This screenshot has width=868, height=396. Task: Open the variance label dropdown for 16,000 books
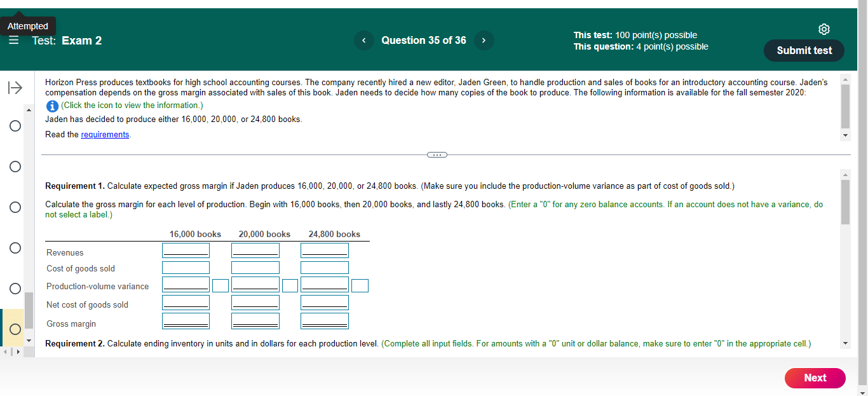pyautogui.click(x=220, y=285)
